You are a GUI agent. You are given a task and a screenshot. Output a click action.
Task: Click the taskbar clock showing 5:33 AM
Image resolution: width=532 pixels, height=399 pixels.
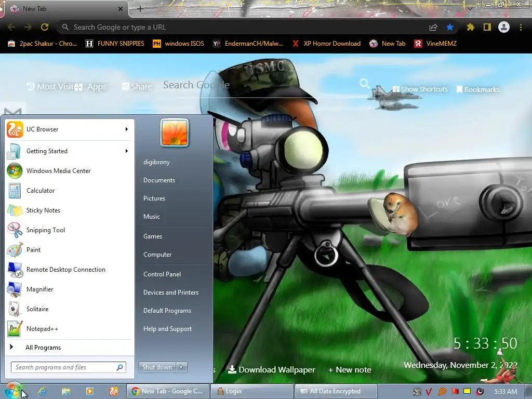tap(506, 392)
